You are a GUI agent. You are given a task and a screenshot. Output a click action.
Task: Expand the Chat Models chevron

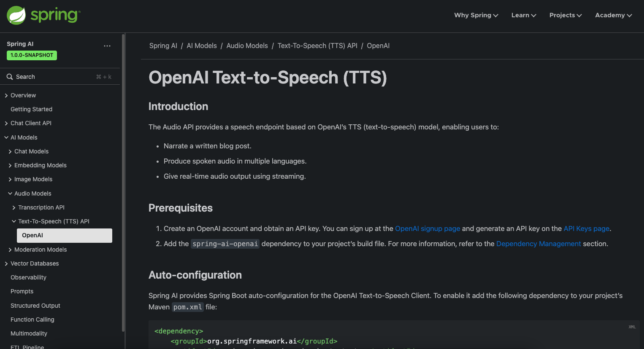[10, 152]
